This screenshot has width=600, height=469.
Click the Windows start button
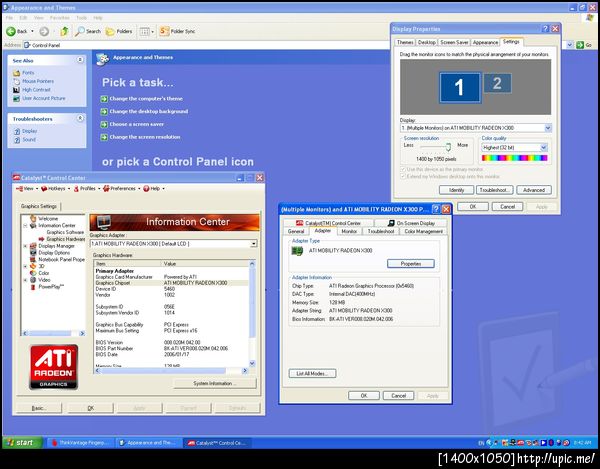click(x=21, y=443)
